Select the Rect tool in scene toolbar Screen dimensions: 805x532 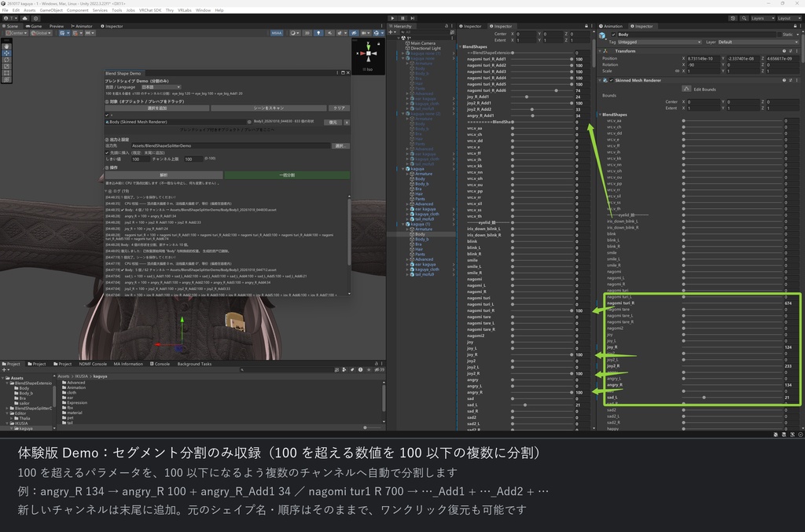click(6, 73)
